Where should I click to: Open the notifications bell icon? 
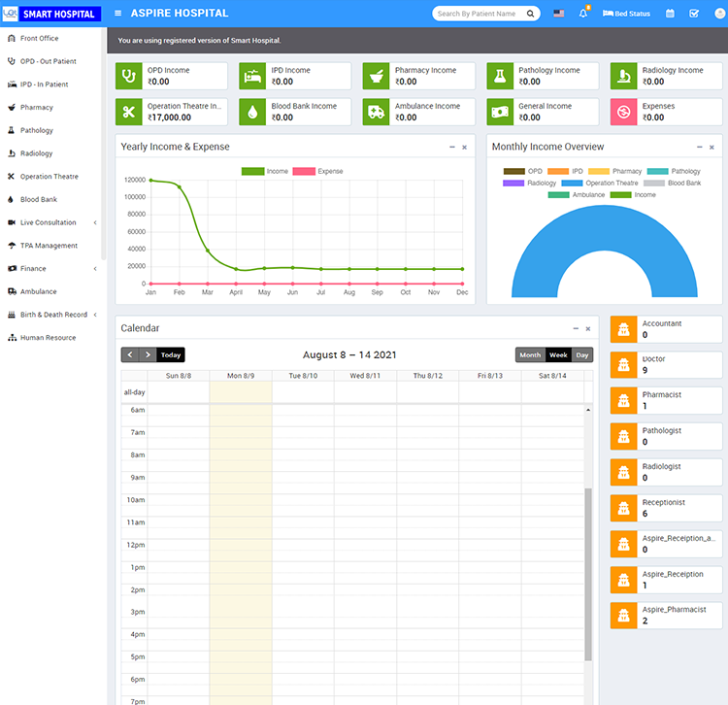(584, 14)
